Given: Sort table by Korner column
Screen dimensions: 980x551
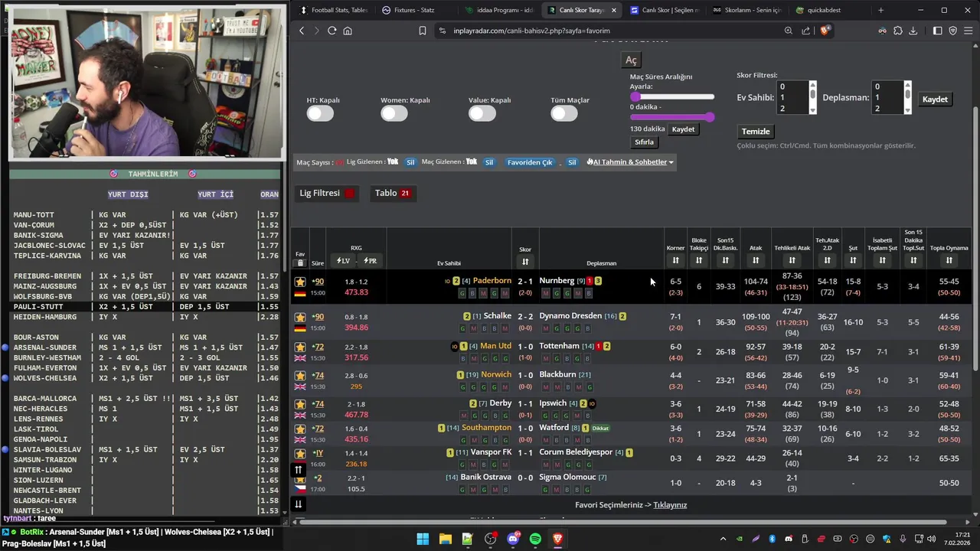Looking at the screenshot, I should tap(675, 261).
